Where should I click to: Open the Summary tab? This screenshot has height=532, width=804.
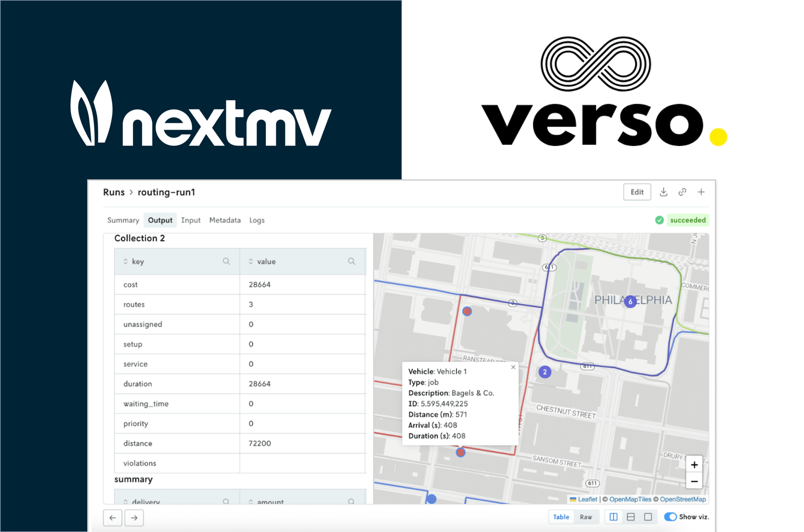[x=123, y=220]
